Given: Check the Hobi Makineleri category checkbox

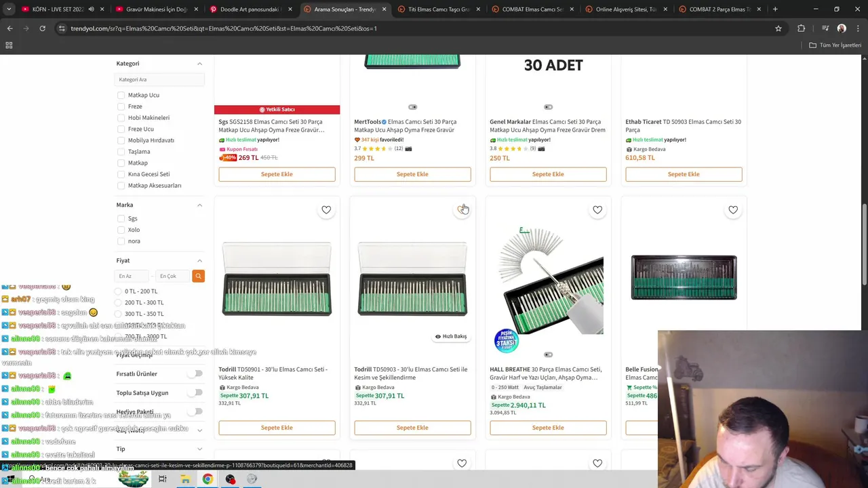Looking at the screenshot, I should click(x=121, y=118).
